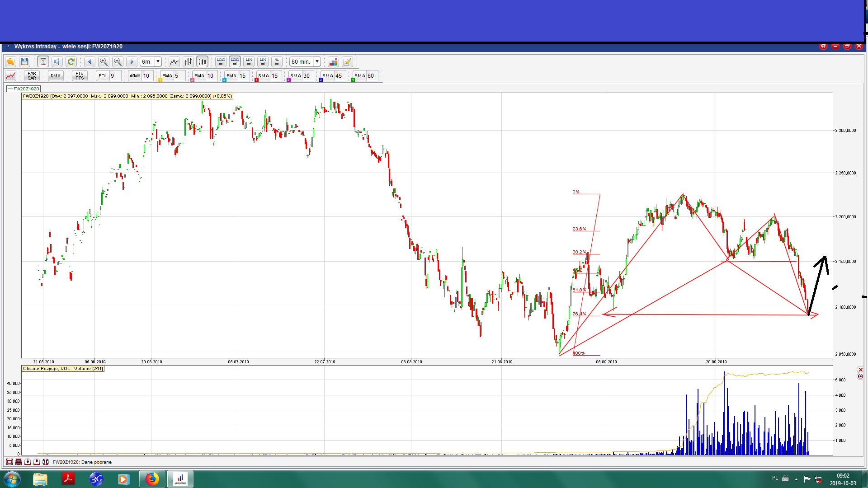Select the candlestick chart type icon
The image size is (868, 488).
tap(202, 61)
